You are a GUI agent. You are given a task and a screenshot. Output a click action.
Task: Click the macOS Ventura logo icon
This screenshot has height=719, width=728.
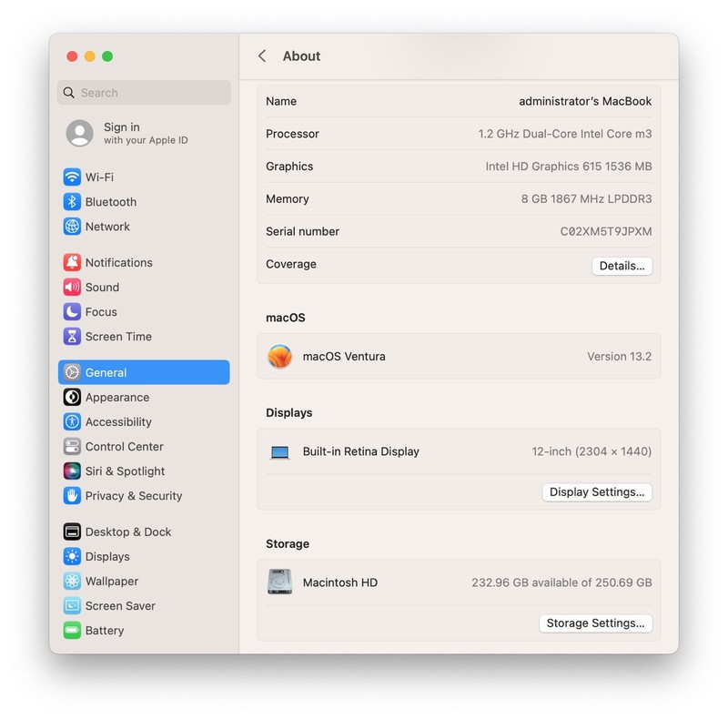[280, 356]
